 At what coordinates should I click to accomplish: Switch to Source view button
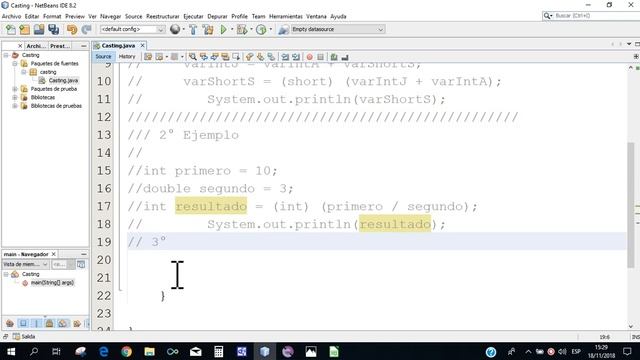[103, 57]
